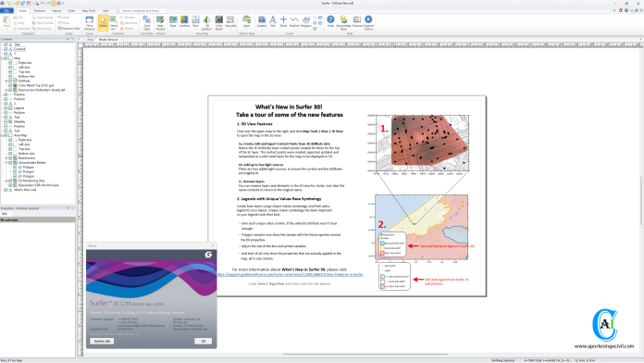Click the Transform icon in the Selection group
This screenshot has height=363, width=644.
[x=122, y=23]
